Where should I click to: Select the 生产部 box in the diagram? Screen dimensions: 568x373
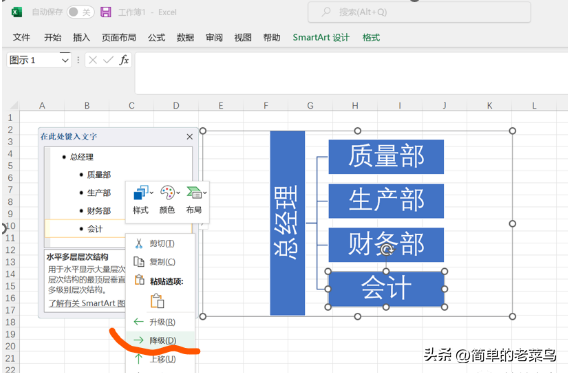386,201
